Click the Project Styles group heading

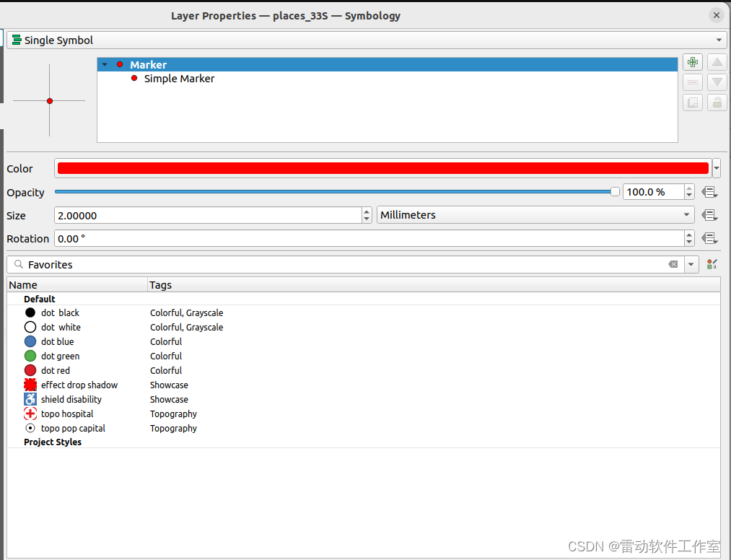53,442
